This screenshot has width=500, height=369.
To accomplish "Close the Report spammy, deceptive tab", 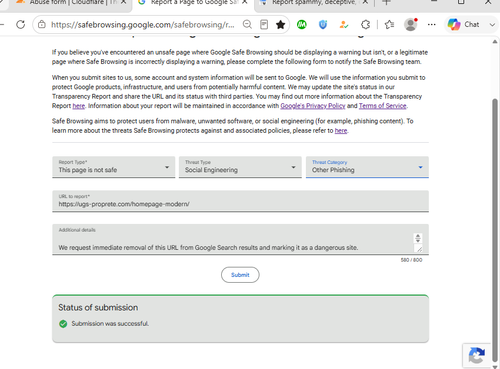I will (x=365, y=2).
